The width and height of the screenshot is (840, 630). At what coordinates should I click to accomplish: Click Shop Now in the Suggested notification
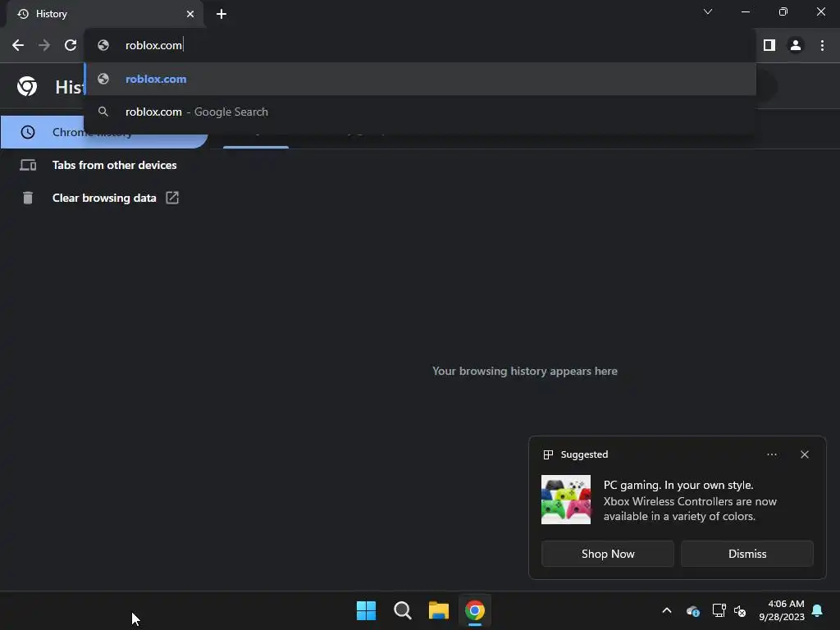tap(608, 554)
